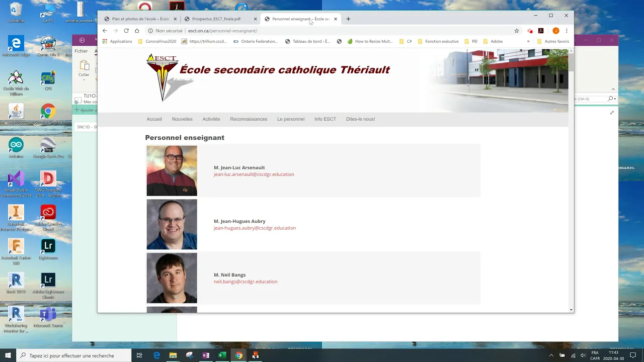Close the Prospectus_ESCT_finale.pdf tab
Viewport: 644px width, 362px height.
click(255, 19)
